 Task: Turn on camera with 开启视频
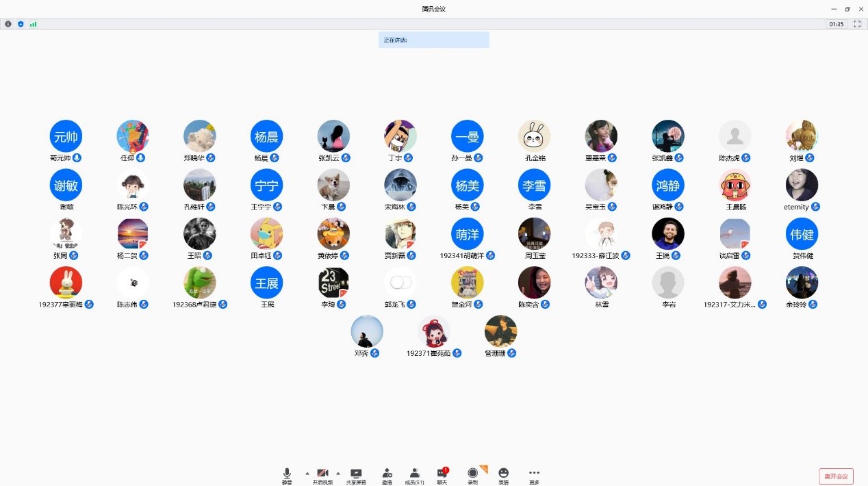(322, 474)
